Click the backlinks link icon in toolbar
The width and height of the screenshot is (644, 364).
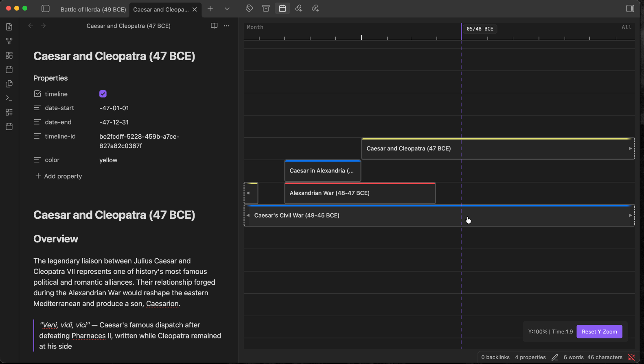(x=299, y=8)
